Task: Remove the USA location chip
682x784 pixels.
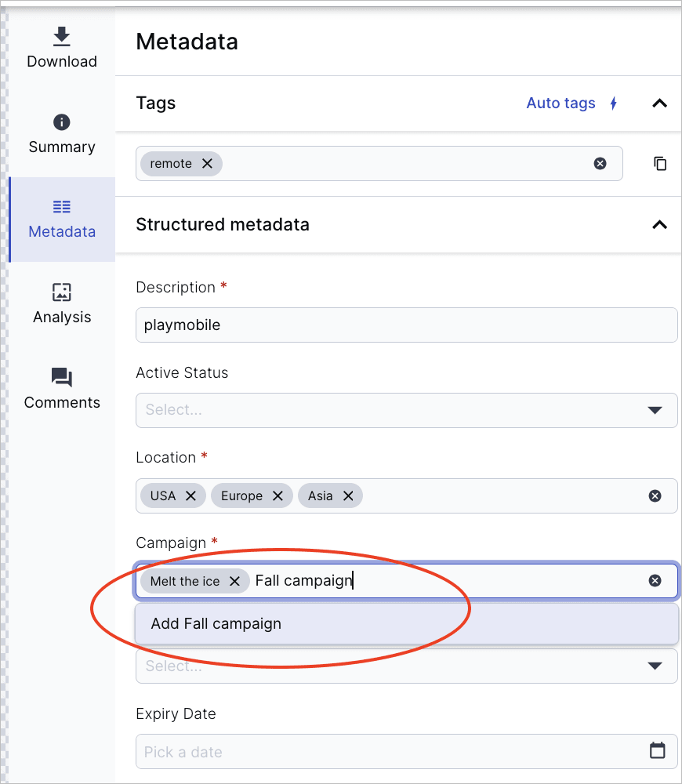Action: tap(190, 495)
